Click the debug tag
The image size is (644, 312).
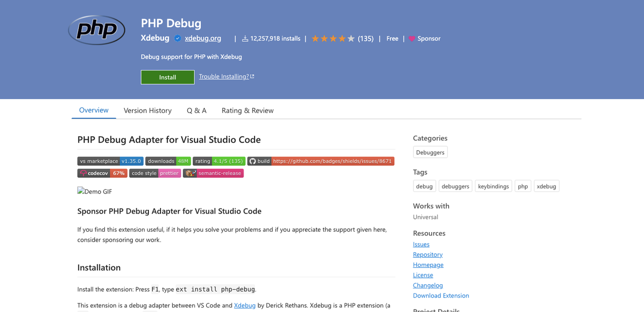click(x=424, y=186)
